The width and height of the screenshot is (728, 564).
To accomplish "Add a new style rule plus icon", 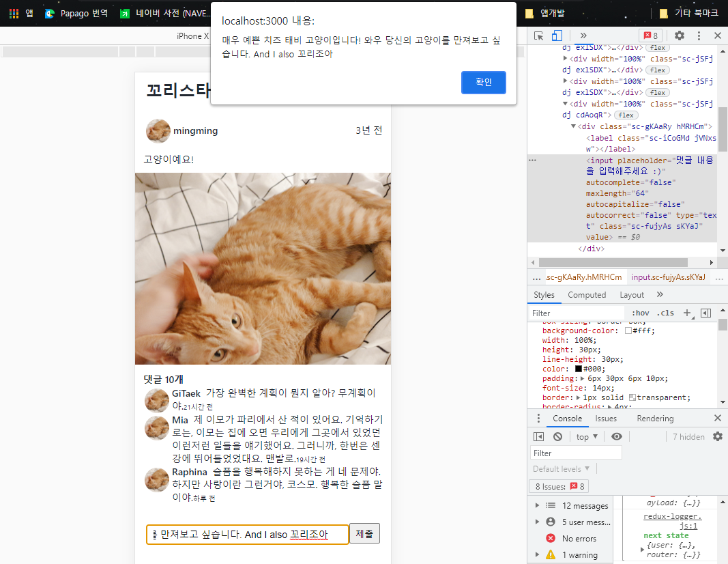I will [x=687, y=313].
